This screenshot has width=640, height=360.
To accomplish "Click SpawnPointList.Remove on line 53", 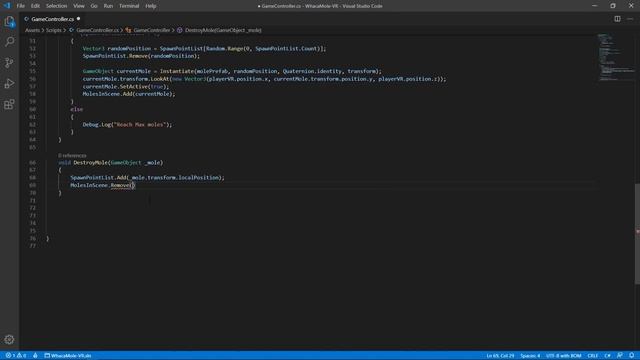I will click(x=115, y=56).
